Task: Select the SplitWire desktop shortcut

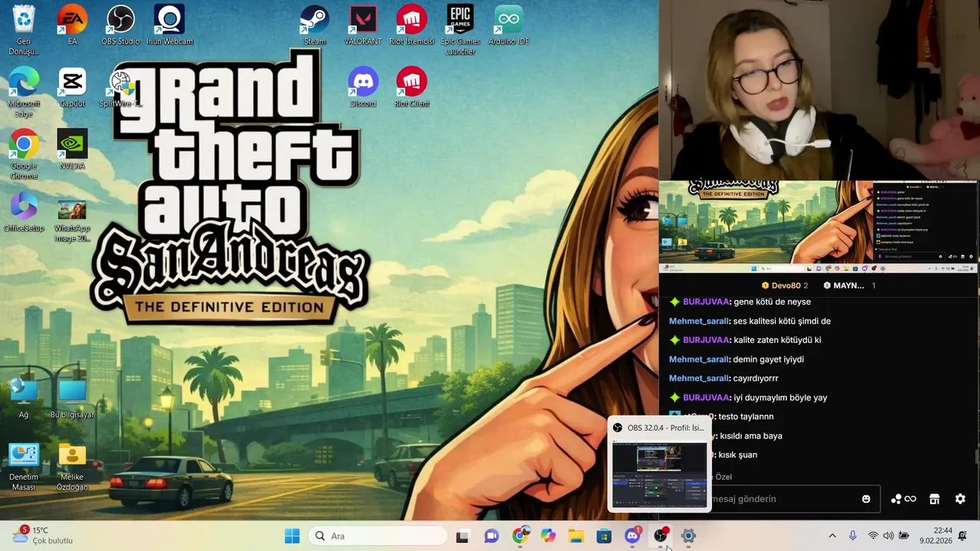Action: 120,90
